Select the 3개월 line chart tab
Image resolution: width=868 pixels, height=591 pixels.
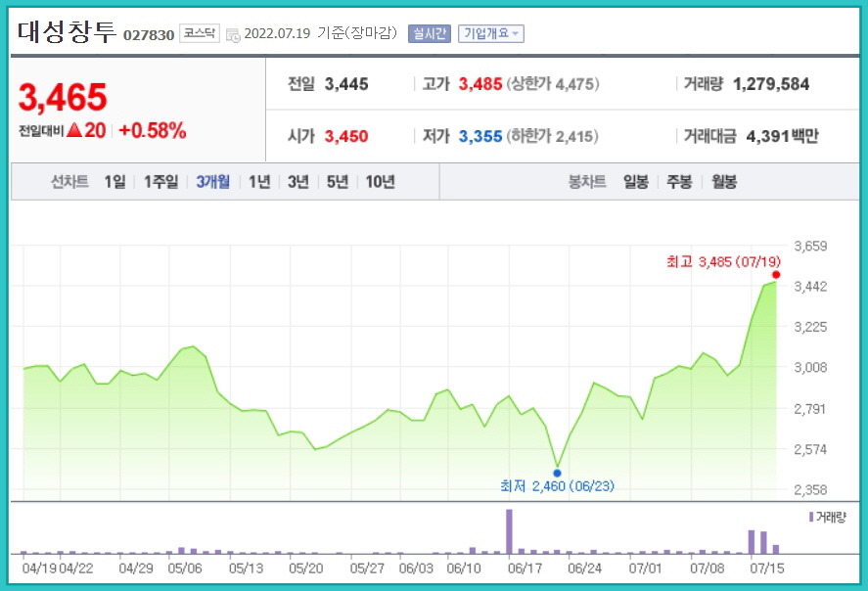point(213,181)
